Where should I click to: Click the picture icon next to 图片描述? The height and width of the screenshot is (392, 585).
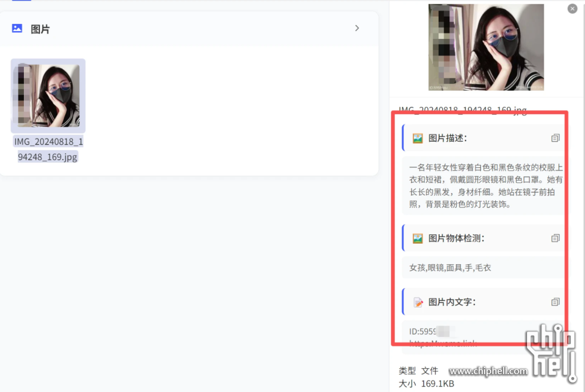tap(418, 138)
